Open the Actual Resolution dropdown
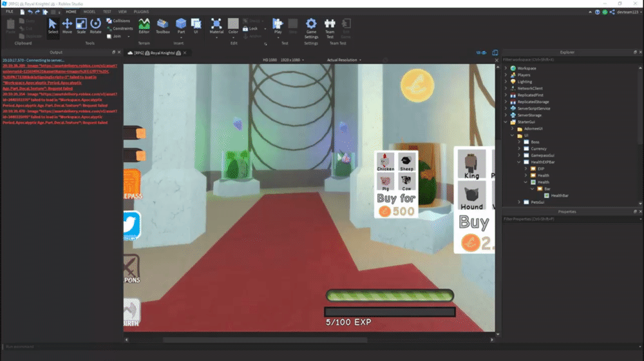Viewport: 644px width, 361px height. pos(344,60)
